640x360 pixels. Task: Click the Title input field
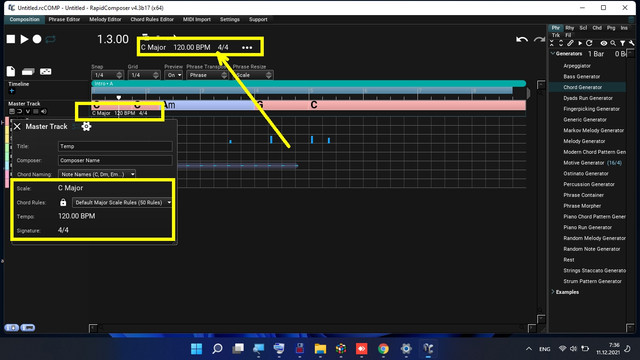(115, 147)
